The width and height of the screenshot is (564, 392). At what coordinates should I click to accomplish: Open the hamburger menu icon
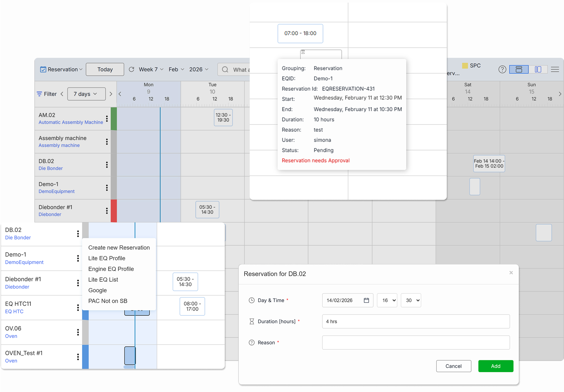(x=555, y=70)
